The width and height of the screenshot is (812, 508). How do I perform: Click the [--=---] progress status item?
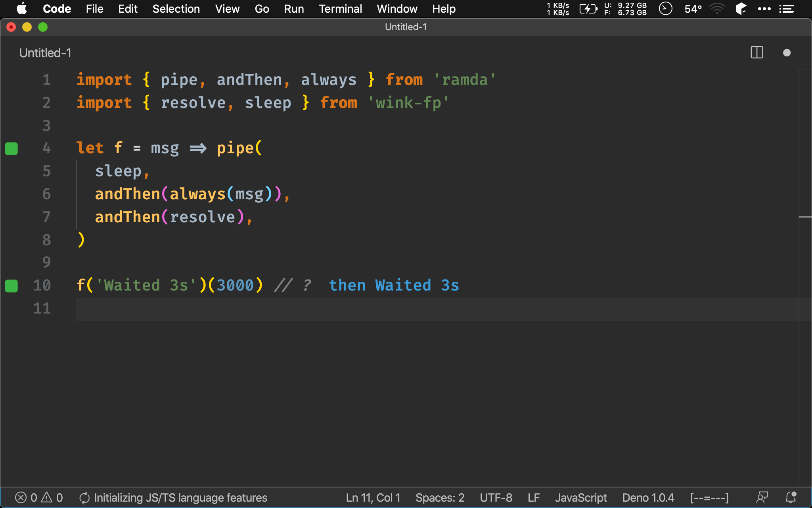[709, 498]
